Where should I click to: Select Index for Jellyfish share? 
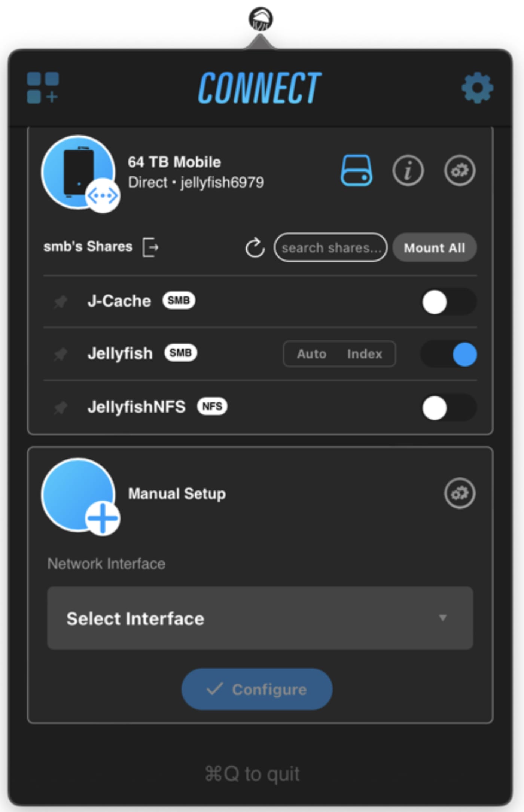click(x=365, y=354)
